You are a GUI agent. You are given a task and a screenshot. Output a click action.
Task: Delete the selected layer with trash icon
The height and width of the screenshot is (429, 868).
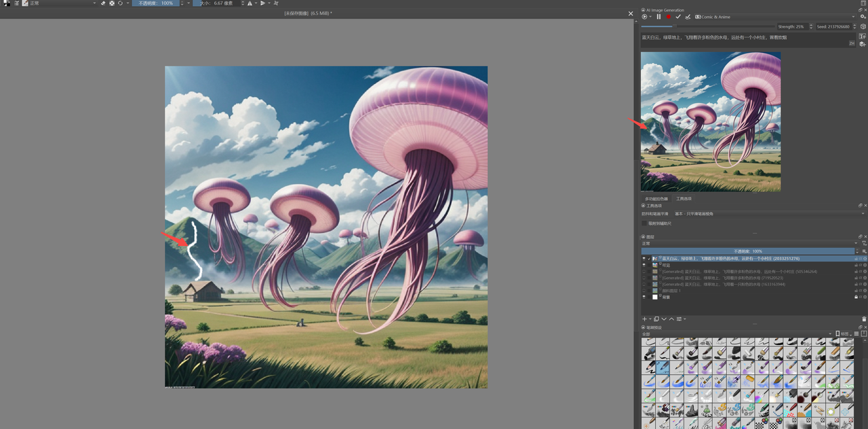(864, 319)
